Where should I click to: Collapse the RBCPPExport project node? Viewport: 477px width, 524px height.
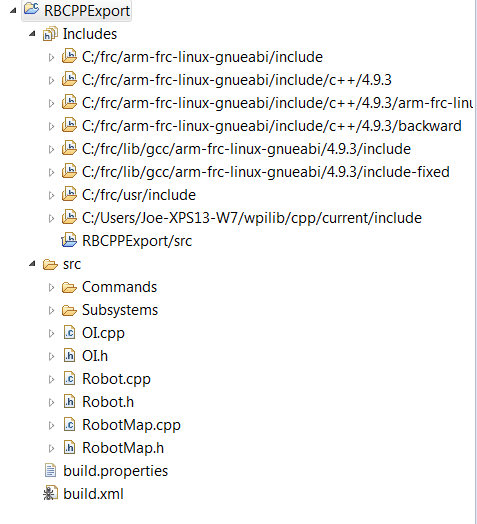(13, 11)
